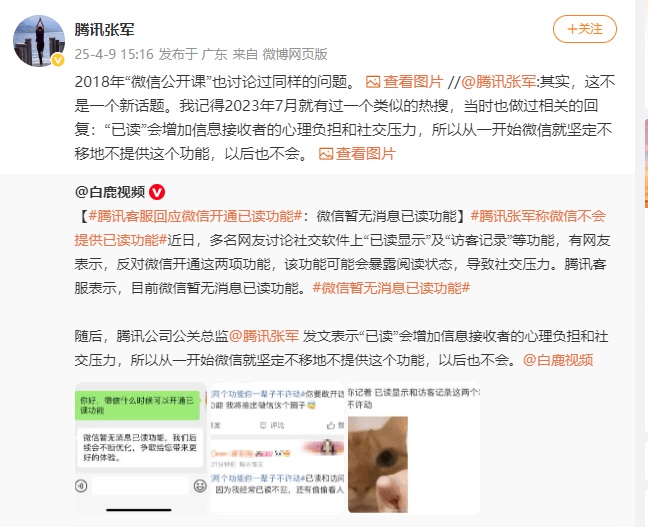Click @腾讯张军 mention in repost text
This screenshot has width=648, height=527.
click(498, 82)
